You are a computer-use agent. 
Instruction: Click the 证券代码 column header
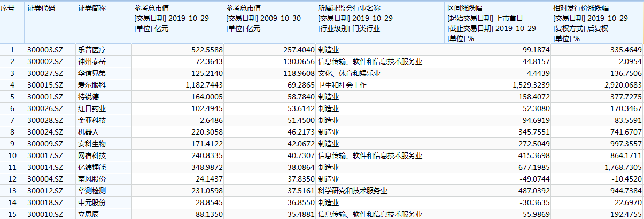point(41,9)
